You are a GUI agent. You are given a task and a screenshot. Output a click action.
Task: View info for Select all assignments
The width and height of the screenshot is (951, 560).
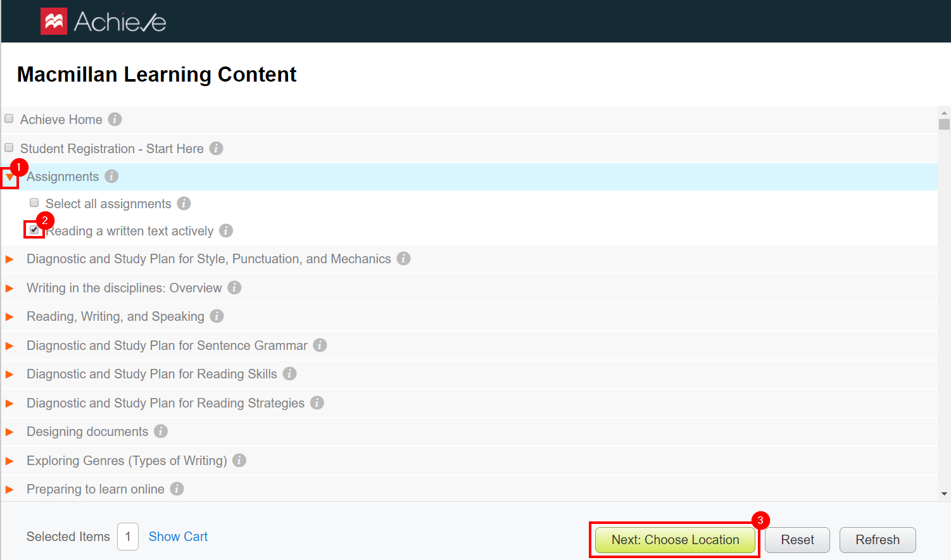point(184,203)
